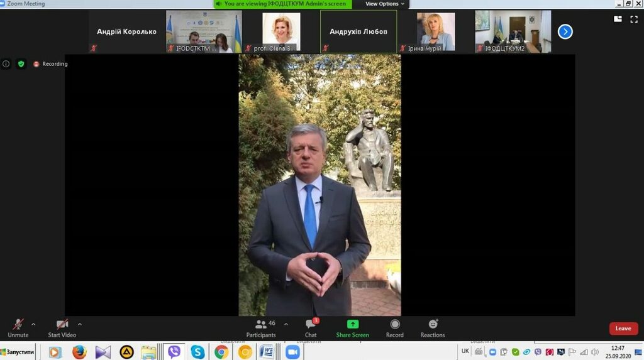Image resolution: width=644 pixels, height=360 pixels.
Task: Select Андрій Королько participant tile
Action: click(x=126, y=31)
